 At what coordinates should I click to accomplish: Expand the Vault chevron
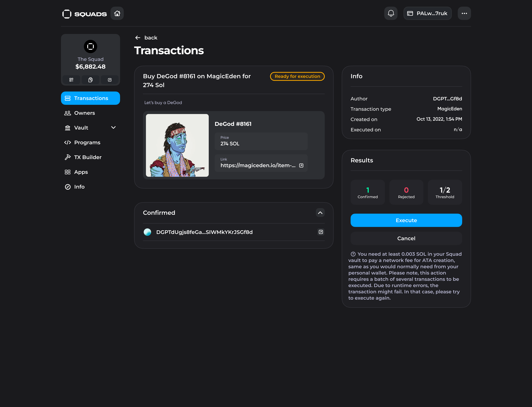[x=113, y=127]
